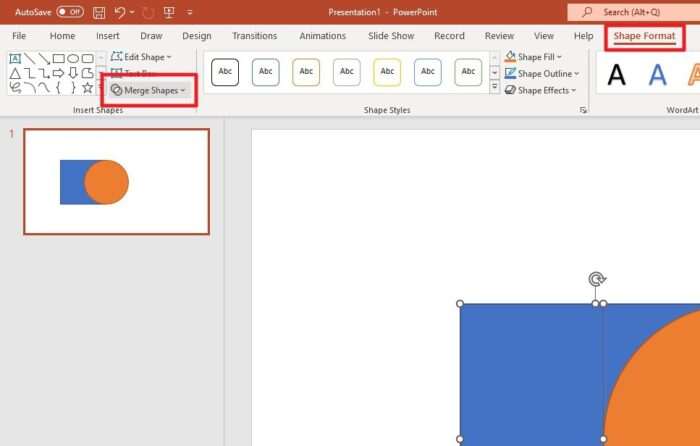Click the rotation handle above the rectangle
Image resolution: width=700 pixels, height=446 pixels.
tap(596, 279)
